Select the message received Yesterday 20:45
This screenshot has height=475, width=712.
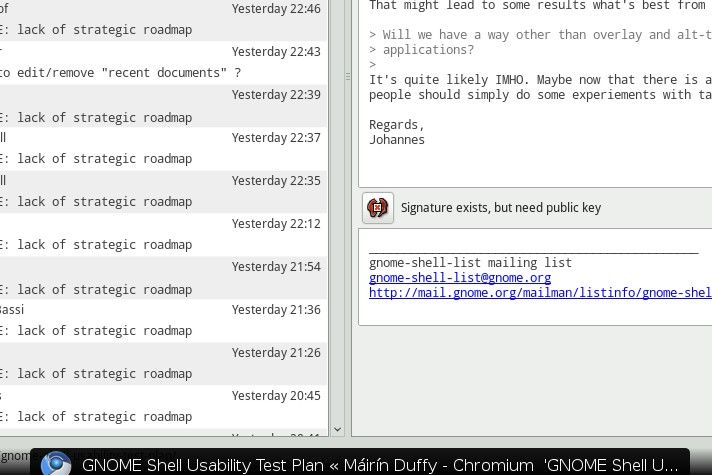click(x=160, y=407)
